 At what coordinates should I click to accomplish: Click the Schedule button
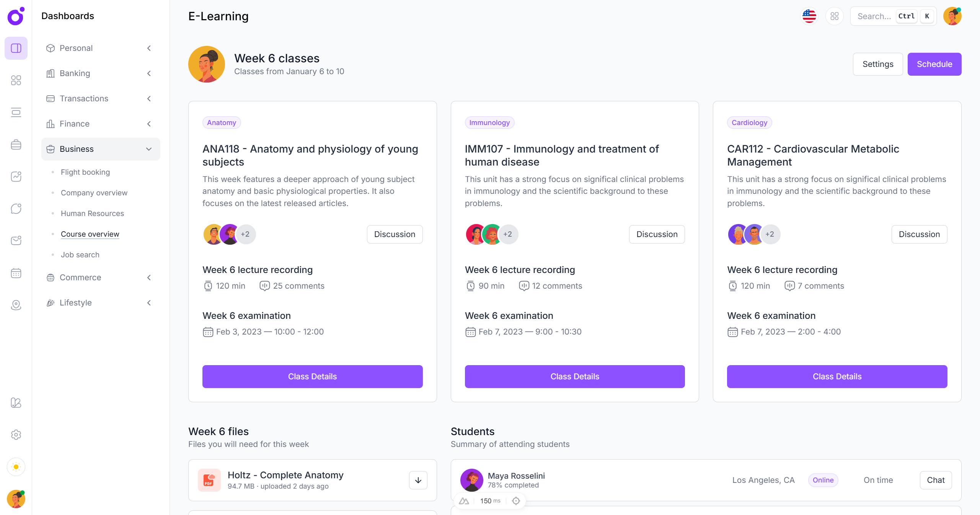(x=934, y=64)
